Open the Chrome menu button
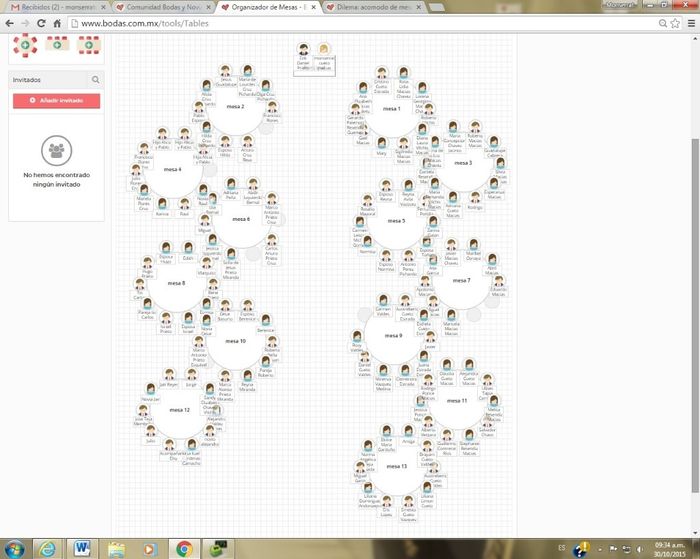Image resolution: width=700 pixels, height=559 pixels. click(x=688, y=22)
